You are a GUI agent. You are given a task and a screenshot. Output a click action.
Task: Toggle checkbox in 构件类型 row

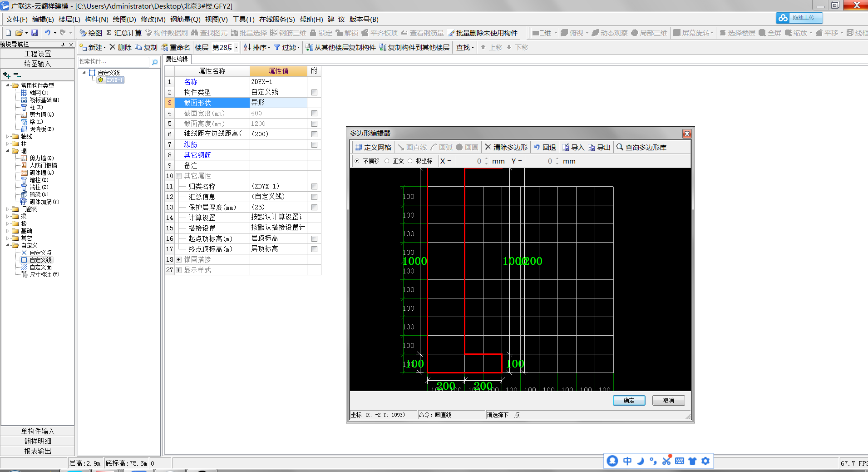pyautogui.click(x=314, y=92)
